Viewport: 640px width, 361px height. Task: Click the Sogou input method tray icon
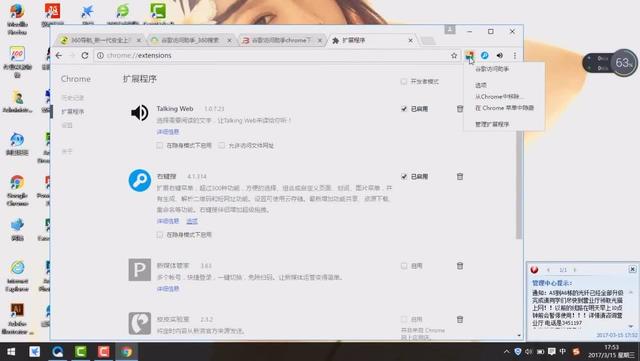576,352
